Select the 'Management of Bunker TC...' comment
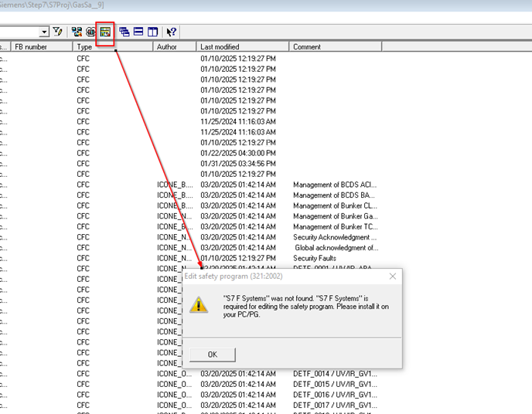Image resolution: width=532 pixels, height=414 pixels. coord(336,226)
